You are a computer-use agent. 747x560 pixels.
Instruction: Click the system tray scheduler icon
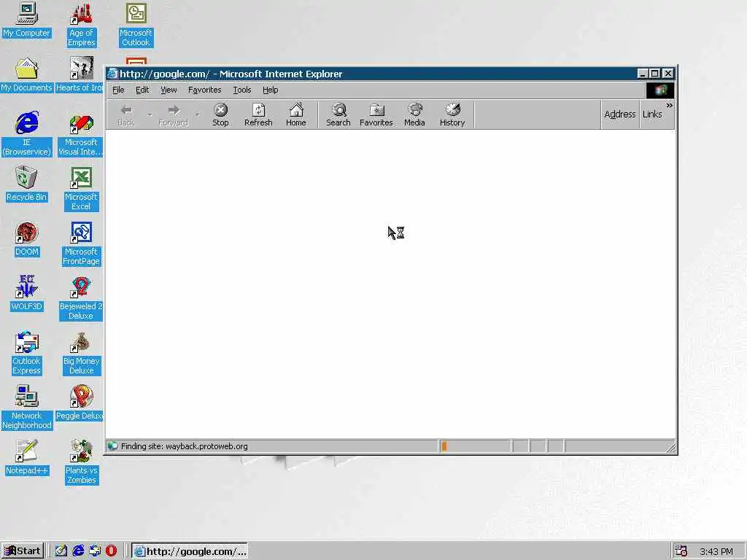pyautogui.click(x=681, y=551)
